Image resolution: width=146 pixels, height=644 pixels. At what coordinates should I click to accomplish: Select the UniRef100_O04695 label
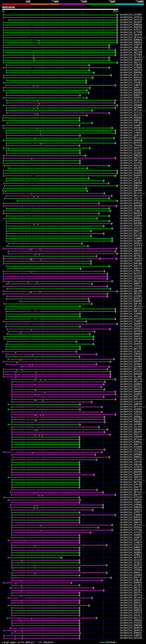click(131, 173)
